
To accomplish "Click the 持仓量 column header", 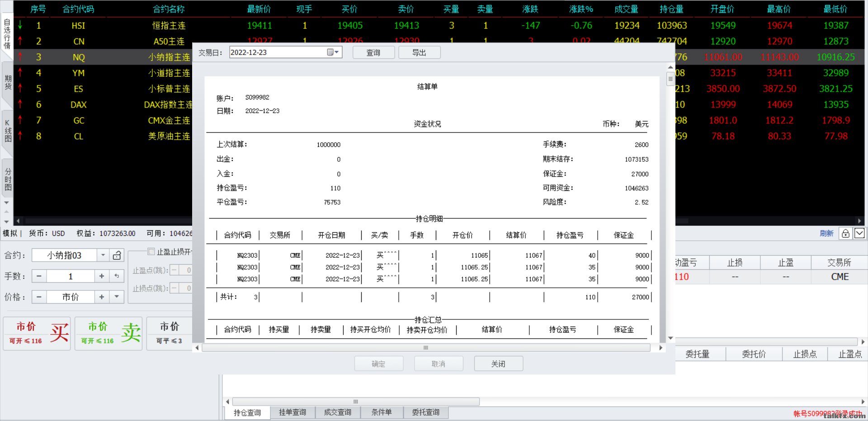I will [x=671, y=9].
